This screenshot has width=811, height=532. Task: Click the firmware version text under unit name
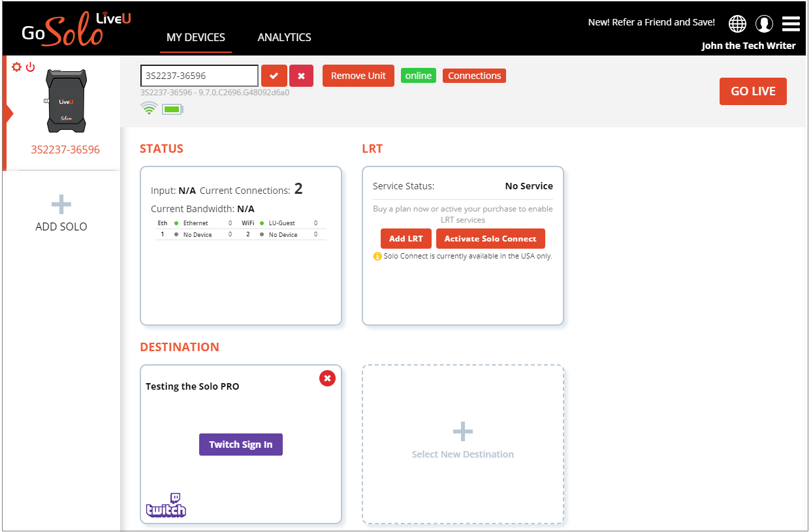[215, 93]
